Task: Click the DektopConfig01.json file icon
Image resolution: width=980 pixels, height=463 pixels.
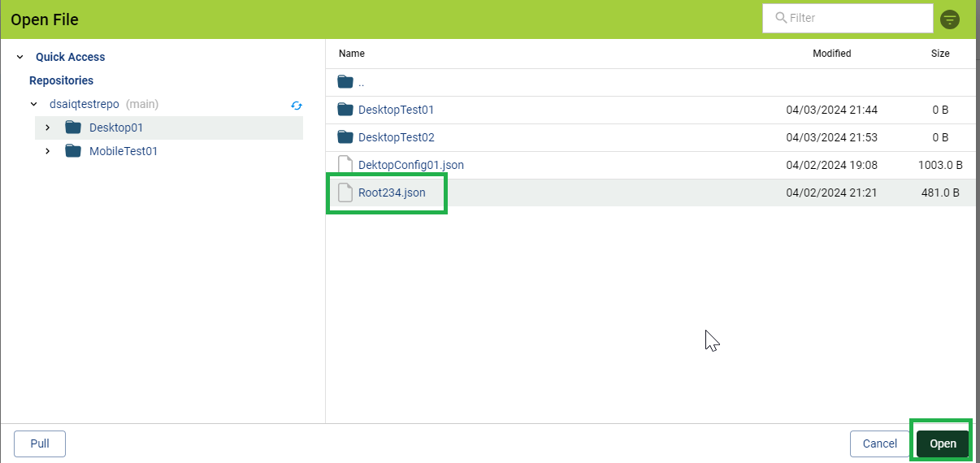Action: click(x=345, y=165)
